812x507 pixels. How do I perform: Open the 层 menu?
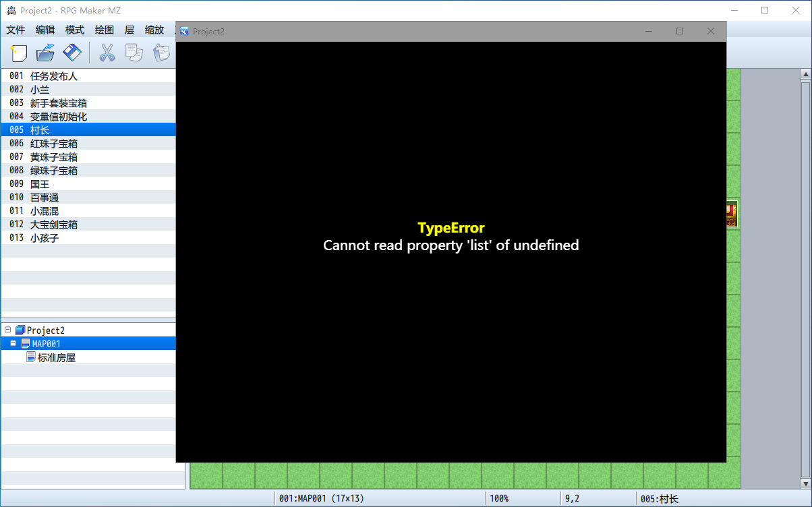point(129,30)
